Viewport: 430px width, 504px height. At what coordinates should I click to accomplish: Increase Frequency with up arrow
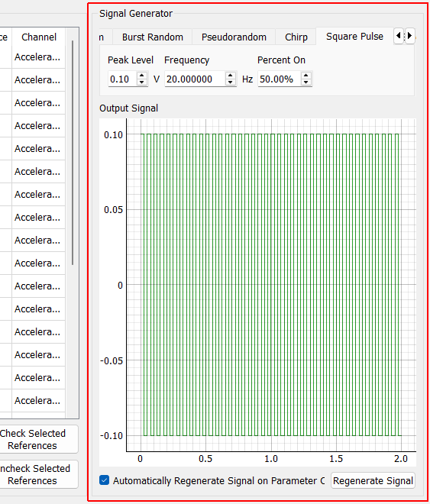click(x=230, y=76)
